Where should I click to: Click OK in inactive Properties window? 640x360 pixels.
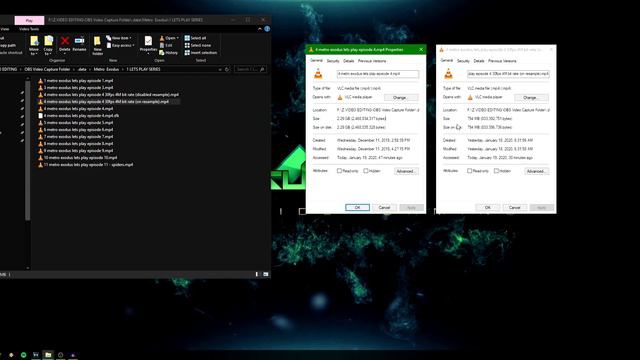pyautogui.click(x=487, y=207)
